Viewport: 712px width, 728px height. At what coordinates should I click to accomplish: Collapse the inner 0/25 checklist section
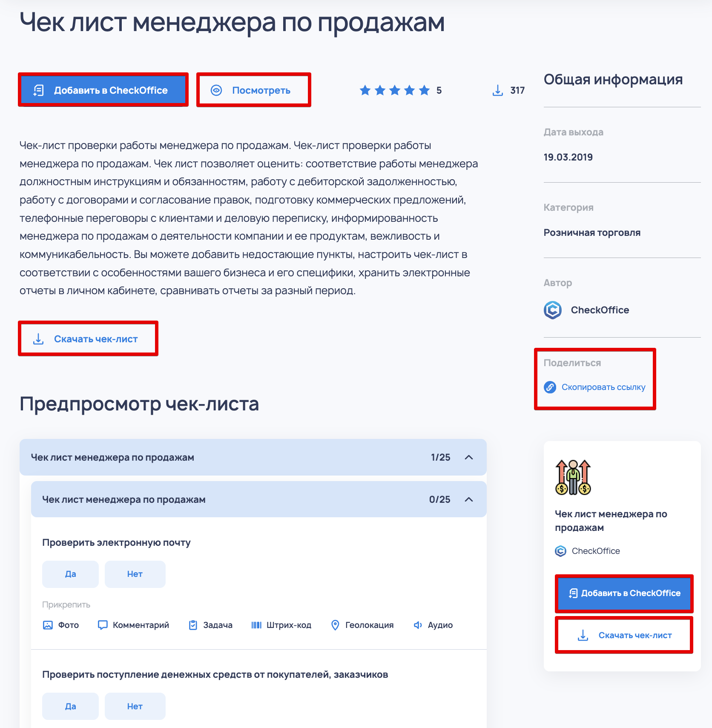(469, 499)
